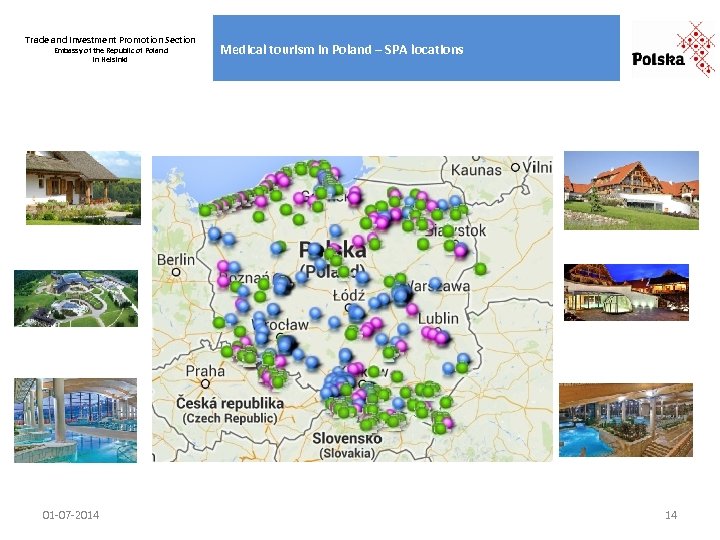Click '(Czech Republic)' map label
The width and height of the screenshot is (720, 540).
click(x=230, y=418)
